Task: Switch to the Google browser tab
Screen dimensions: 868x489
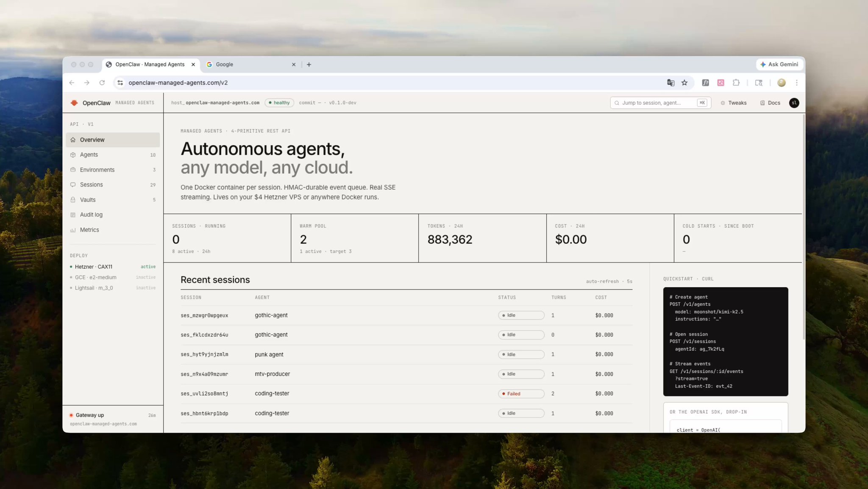Action: (250, 64)
